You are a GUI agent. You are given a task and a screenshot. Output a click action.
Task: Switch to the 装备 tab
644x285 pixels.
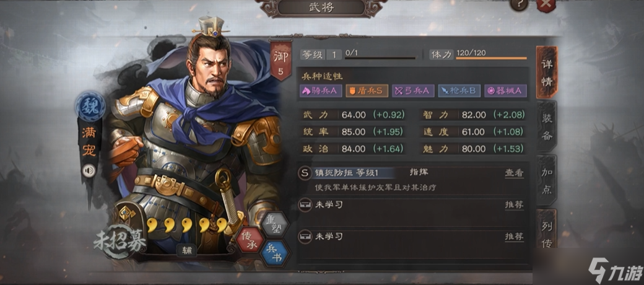coord(547,126)
